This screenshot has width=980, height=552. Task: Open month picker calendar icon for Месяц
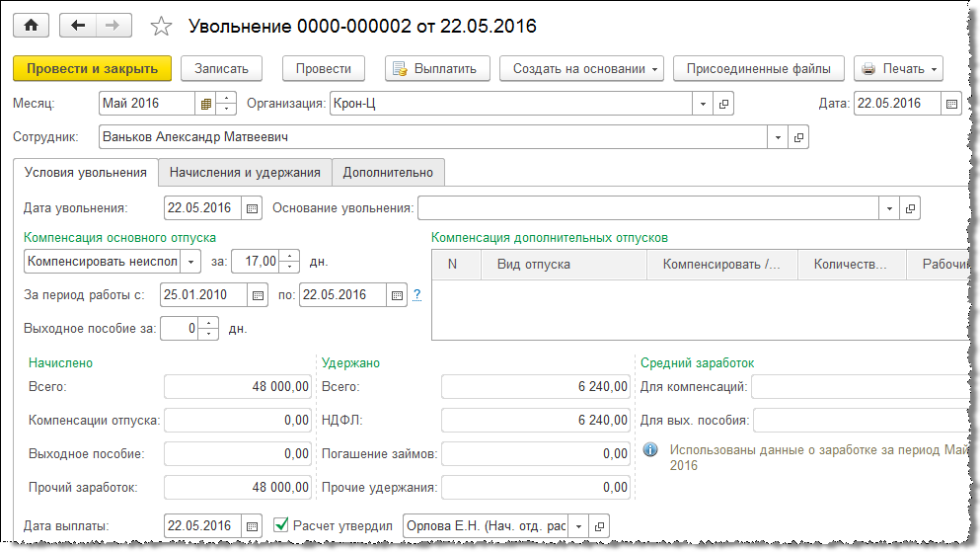coord(205,104)
